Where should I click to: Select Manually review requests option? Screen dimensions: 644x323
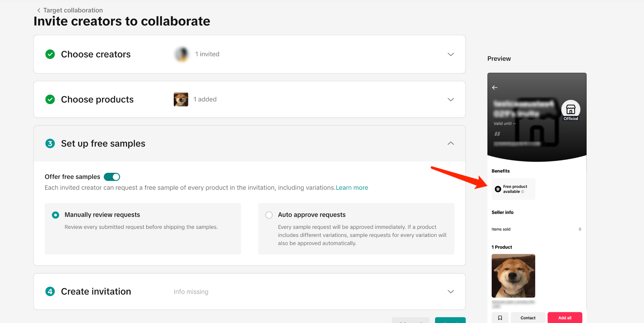pyautogui.click(x=56, y=215)
